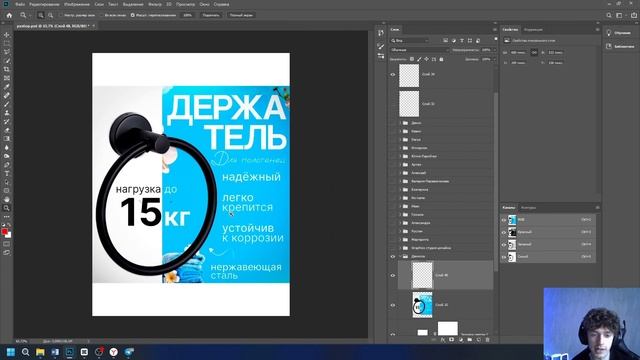The height and width of the screenshot is (360, 640).
Task: Open the layer opacity dropdown arrow
Action: [x=494, y=50]
